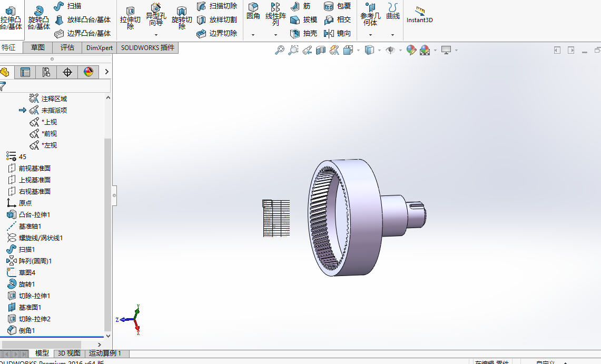Screen dimensions: 601x364
Task: Select the Wrap (包覆) tool
Action: coord(337,6)
